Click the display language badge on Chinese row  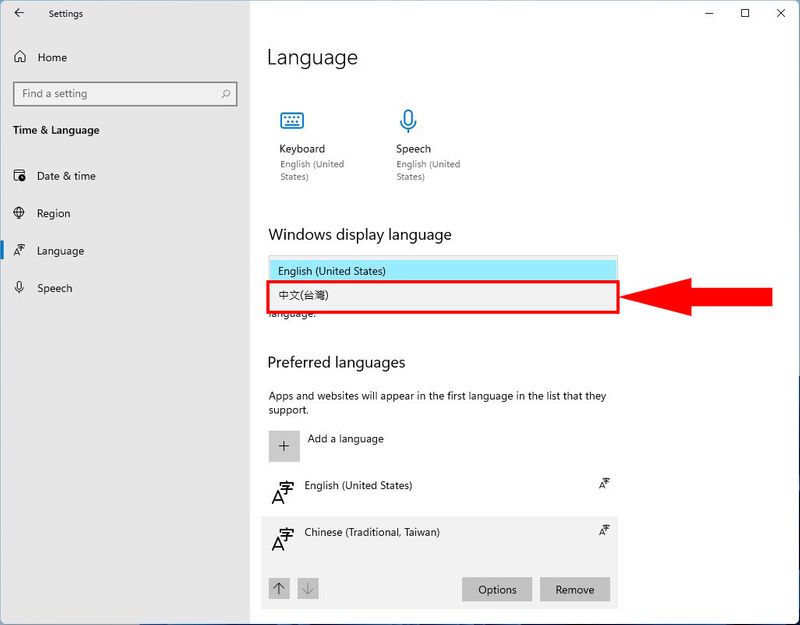[604, 530]
